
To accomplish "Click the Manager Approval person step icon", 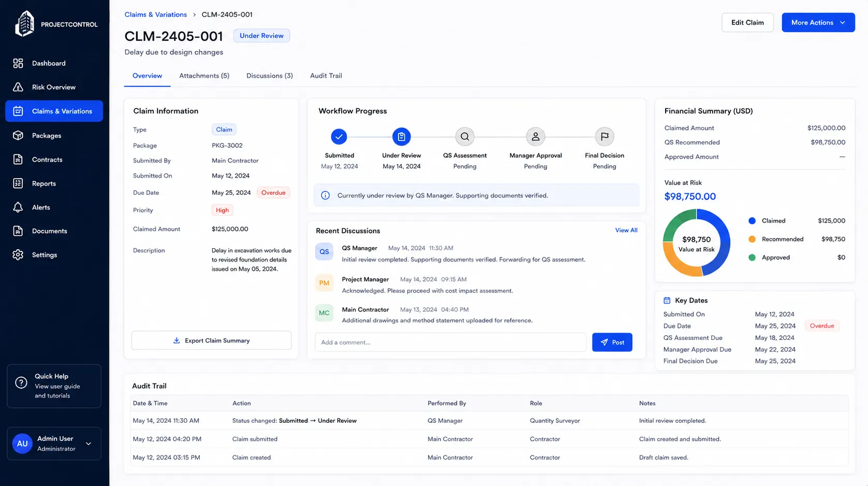I will [x=536, y=137].
